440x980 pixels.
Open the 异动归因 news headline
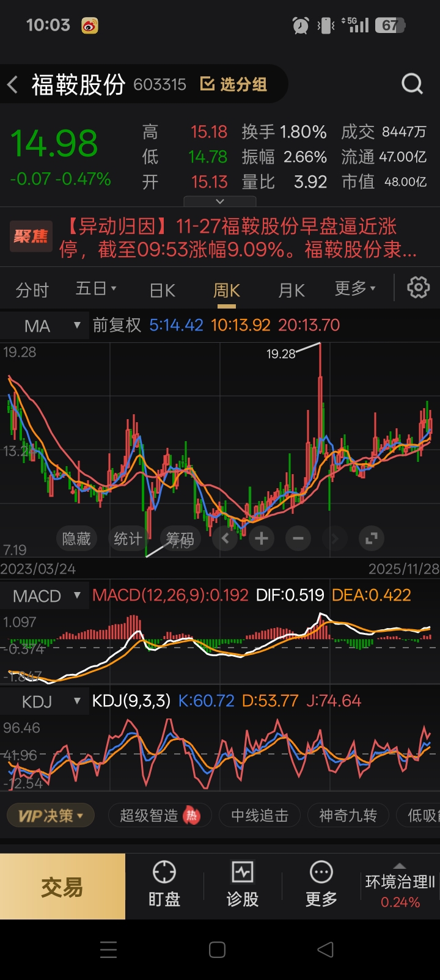(x=238, y=237)
